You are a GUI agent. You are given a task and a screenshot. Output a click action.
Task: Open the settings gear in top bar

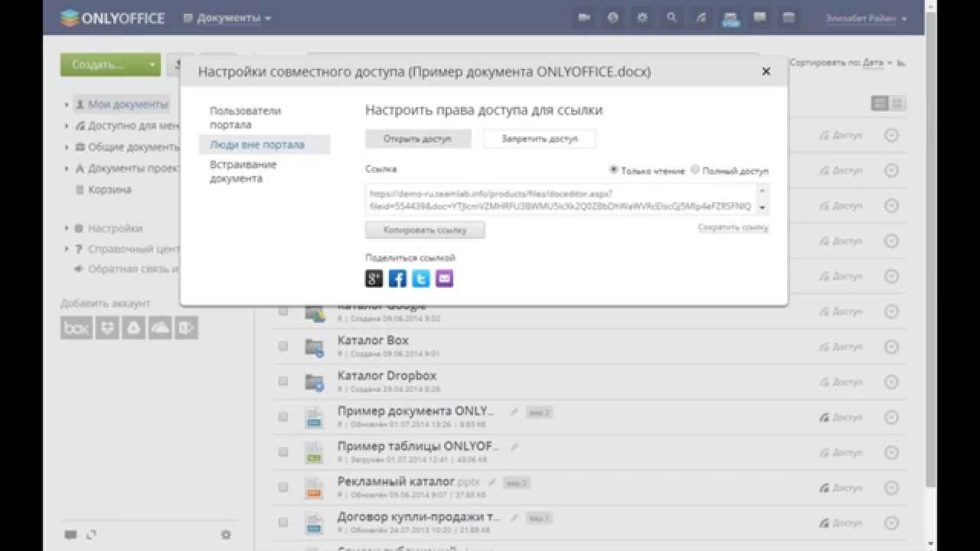(642, 18)
